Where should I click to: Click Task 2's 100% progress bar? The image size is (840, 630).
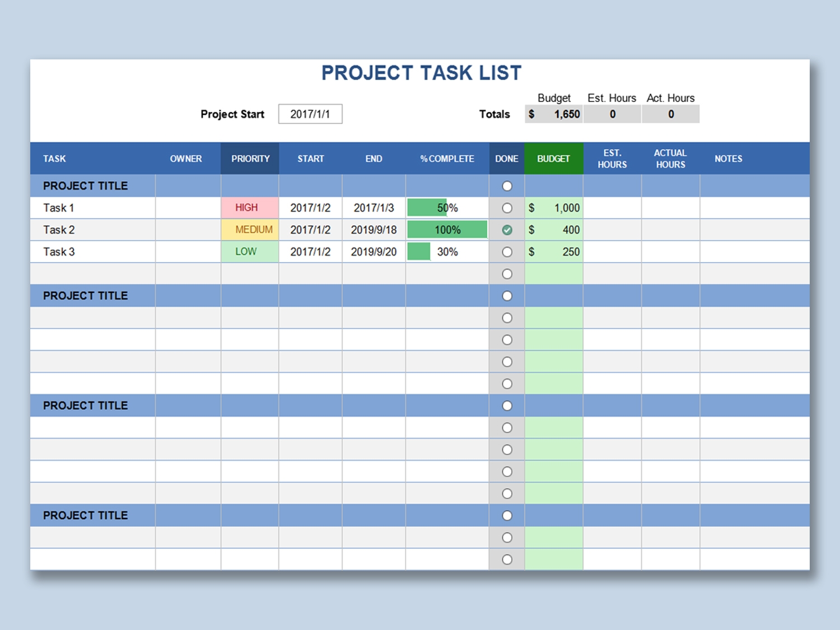pyautogui.click(x=446, y=230)
